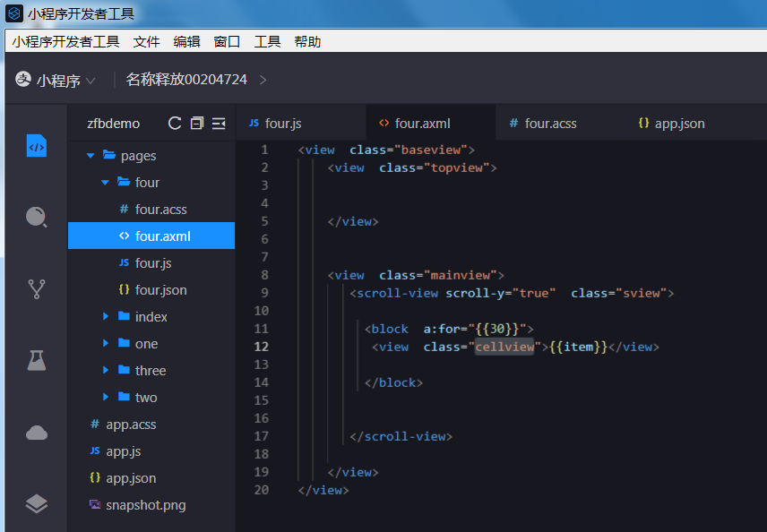
Task: Switch to the four.axml editor tab
Action: tap(430, 124)
